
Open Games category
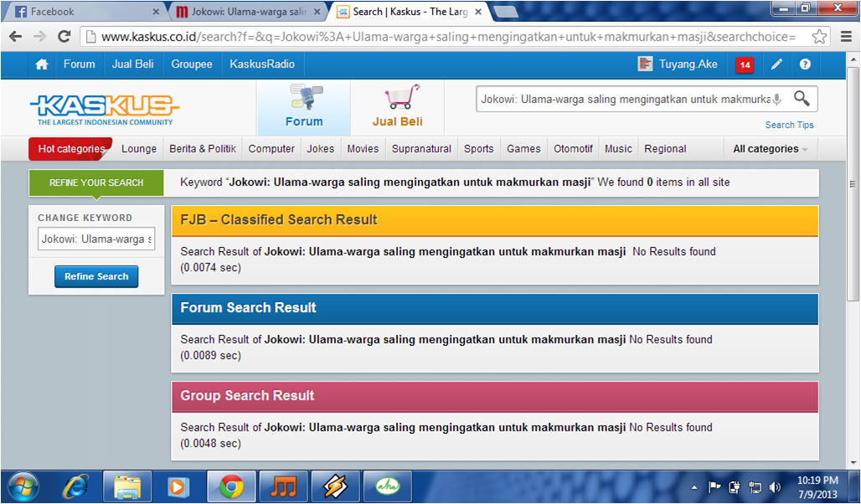coord(523,149)
